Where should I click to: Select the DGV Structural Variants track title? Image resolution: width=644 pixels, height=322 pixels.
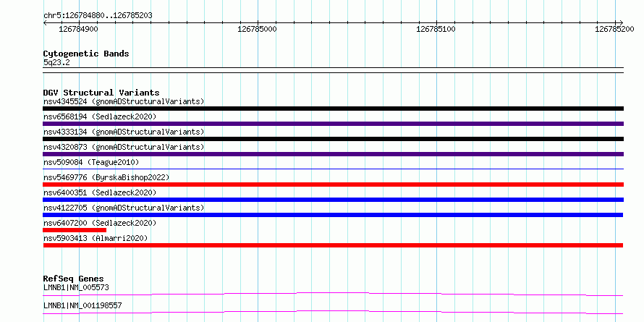[x=101, y=93]
